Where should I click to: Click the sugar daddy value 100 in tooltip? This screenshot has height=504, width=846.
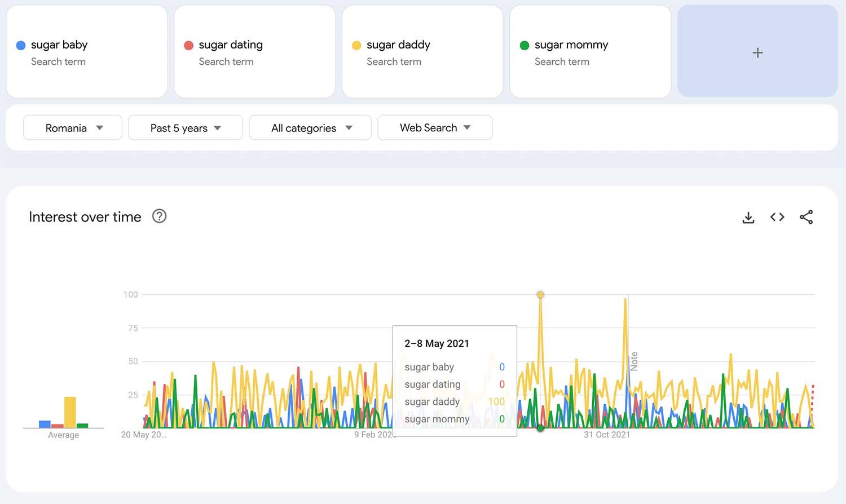(x=496, y=401)
